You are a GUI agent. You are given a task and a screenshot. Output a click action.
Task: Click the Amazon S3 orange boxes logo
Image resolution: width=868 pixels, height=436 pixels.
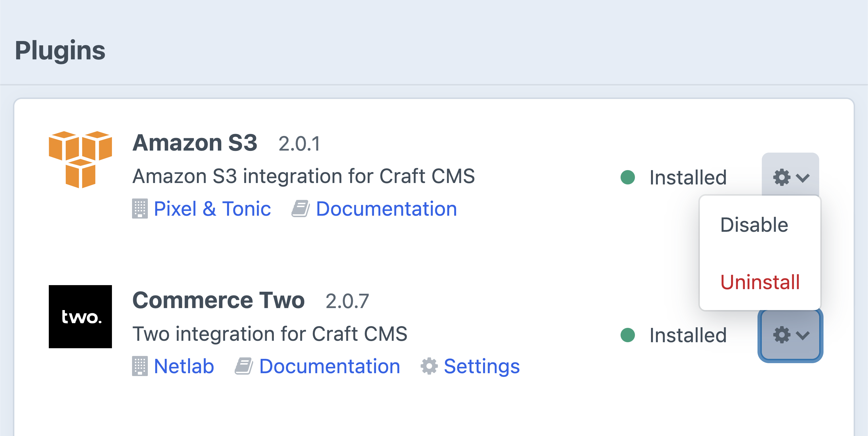80,159
